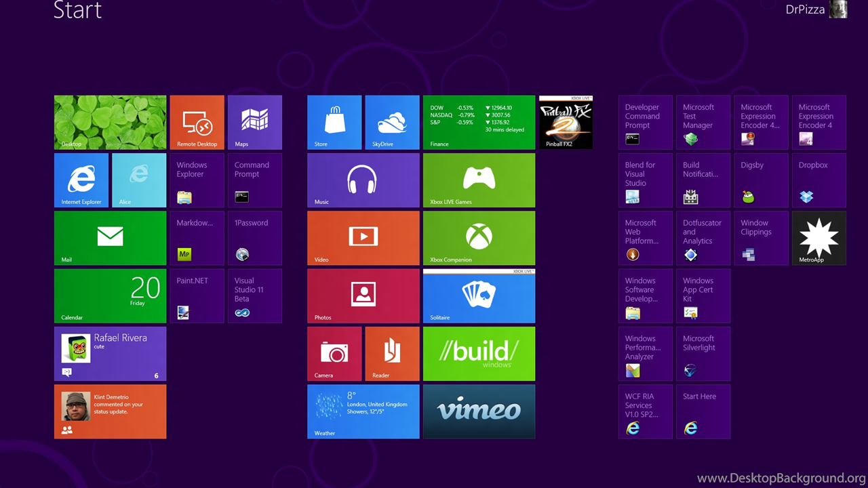Image resolution: width=868 pixels, height=488 pixels.
Task: Open the Store tile
Action: [x=334, y=122]
